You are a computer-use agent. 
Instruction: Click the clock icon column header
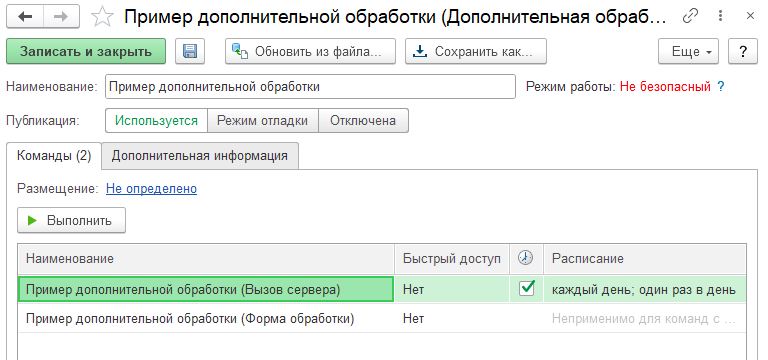(x=526, y=258)
